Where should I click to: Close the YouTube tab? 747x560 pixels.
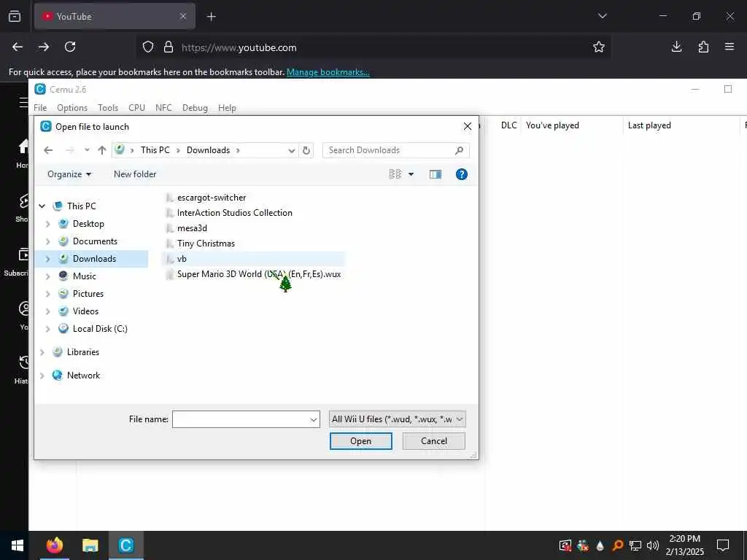click(183, 16)
